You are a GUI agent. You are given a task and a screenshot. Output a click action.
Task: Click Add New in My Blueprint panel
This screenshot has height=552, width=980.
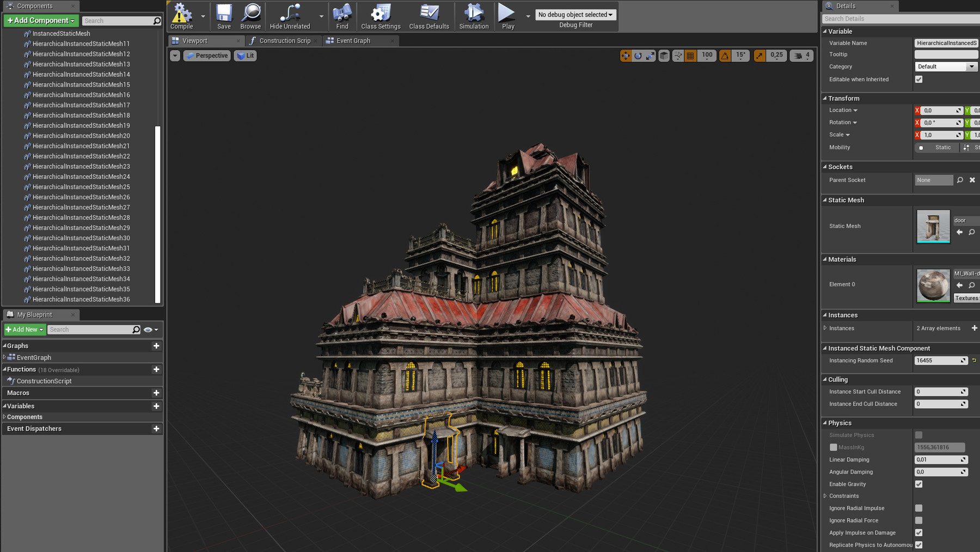click(x=24, y=329)
